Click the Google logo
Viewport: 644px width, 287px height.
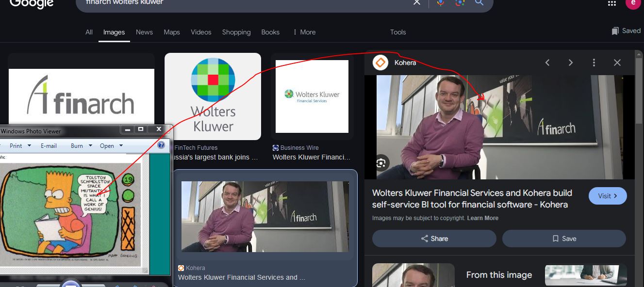tap(31, 3)
